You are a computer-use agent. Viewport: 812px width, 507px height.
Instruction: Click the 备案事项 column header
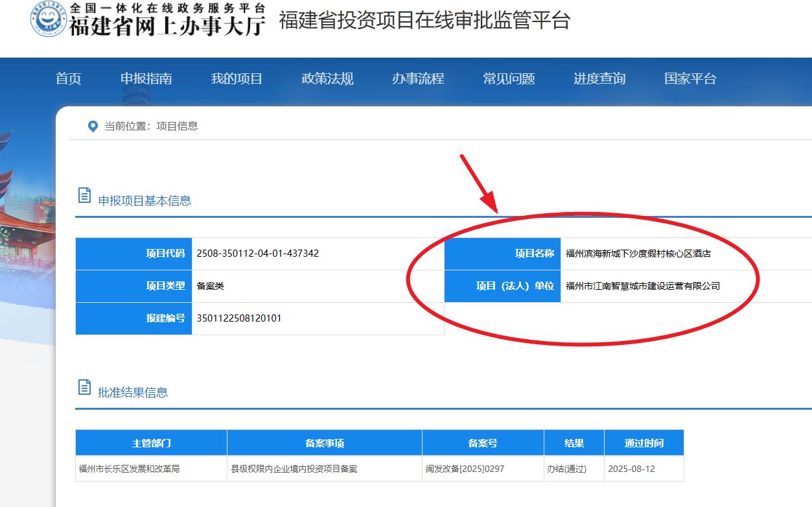pos(325,443)
